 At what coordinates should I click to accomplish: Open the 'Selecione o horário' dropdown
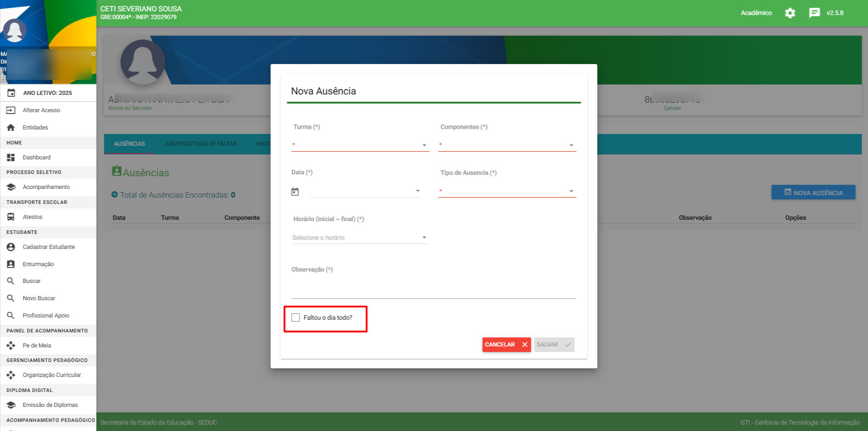click(x=360, y=238)
